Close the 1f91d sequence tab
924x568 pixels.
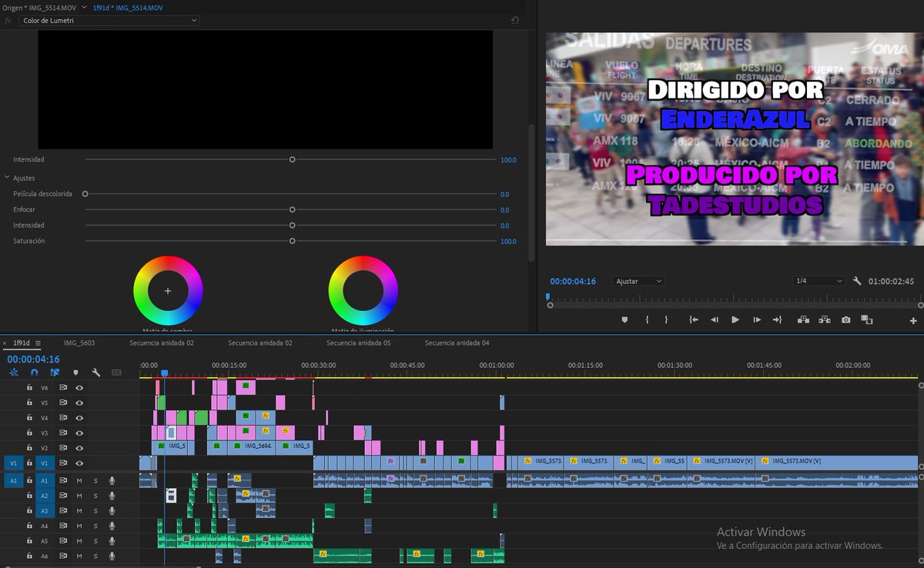(5, 343)
